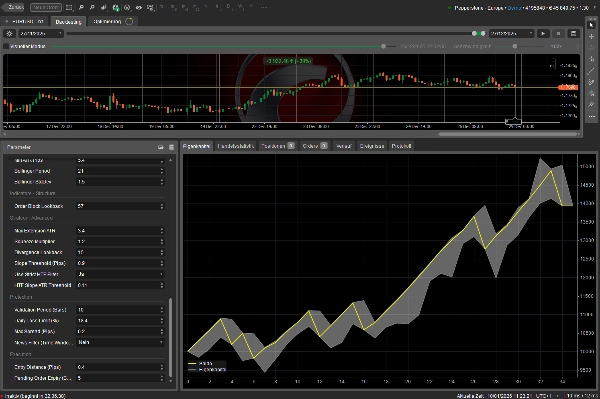Click the Parameter panel load icon

click(161, 147)
